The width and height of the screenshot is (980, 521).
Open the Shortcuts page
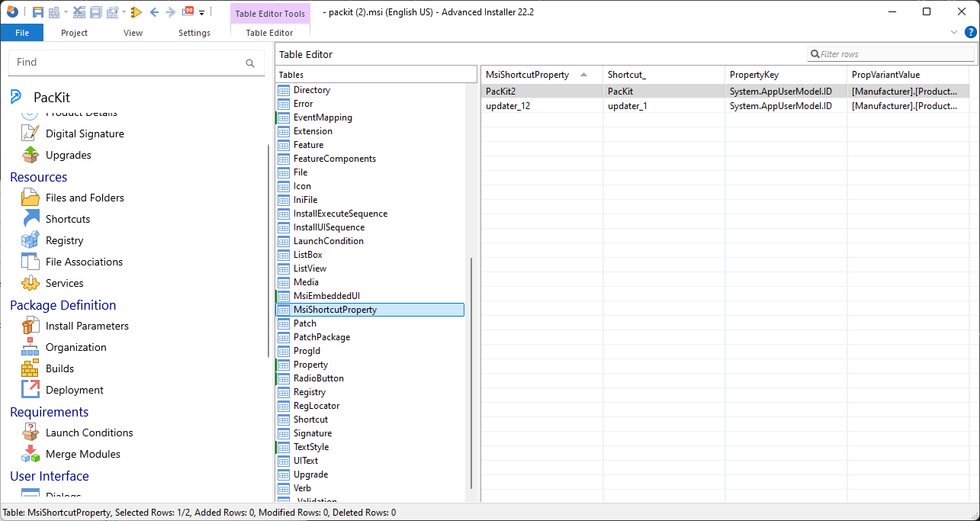point(68,219)
